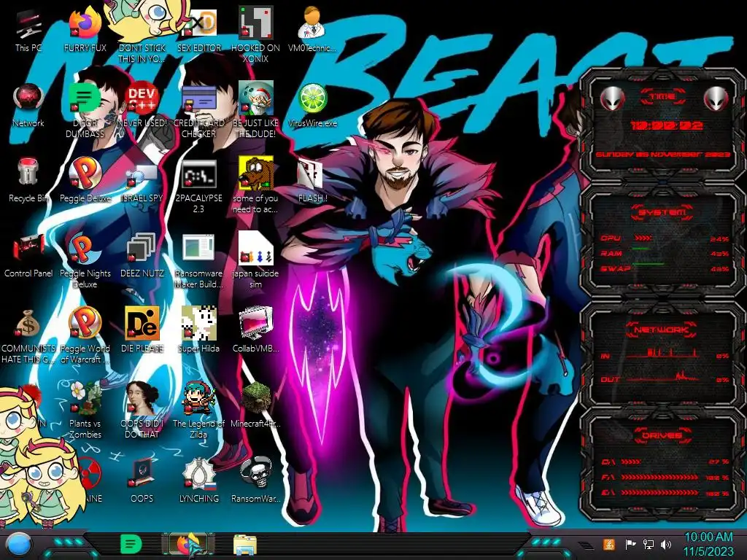Launch Plants vs Zombies shortcut
Screen dimensions: 747x560
pyautogui.click(x=85, y=411)
